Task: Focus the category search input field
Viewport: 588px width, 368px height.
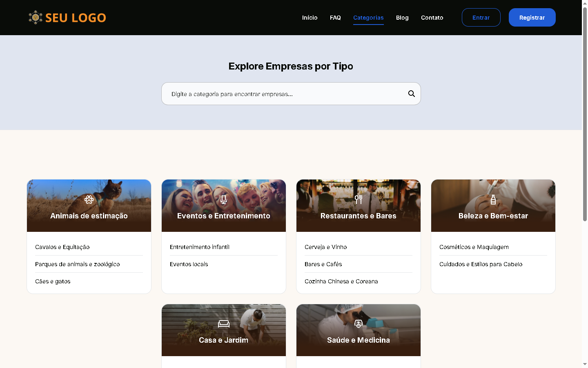Action: tap(286, 94)
